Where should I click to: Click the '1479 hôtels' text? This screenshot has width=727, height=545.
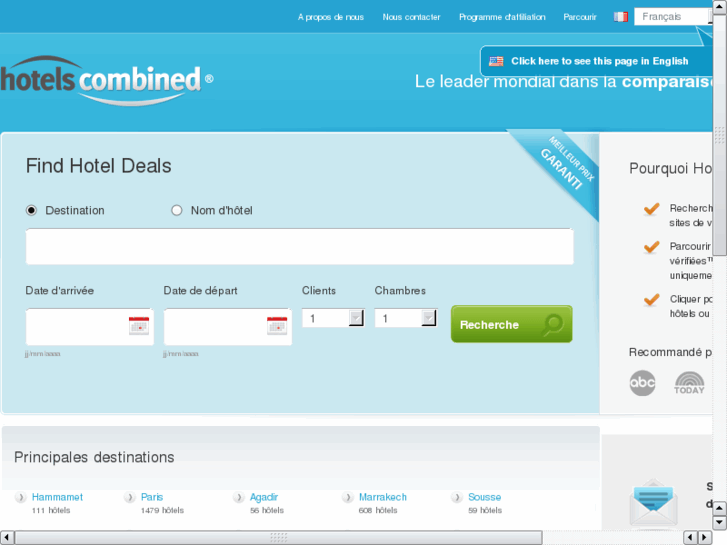coord(162,510)
